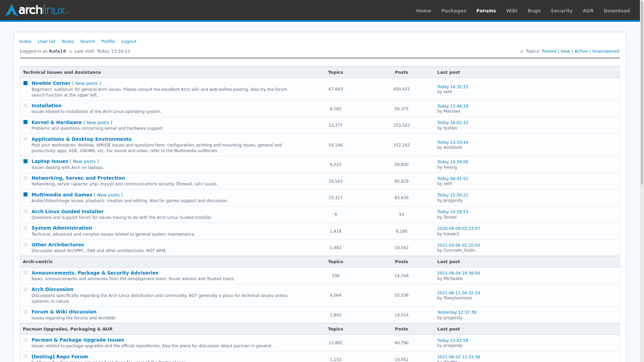The width and height of the screenshot is (644, 362).
Task: Open the Installation forum
Action: pos(47,106)
